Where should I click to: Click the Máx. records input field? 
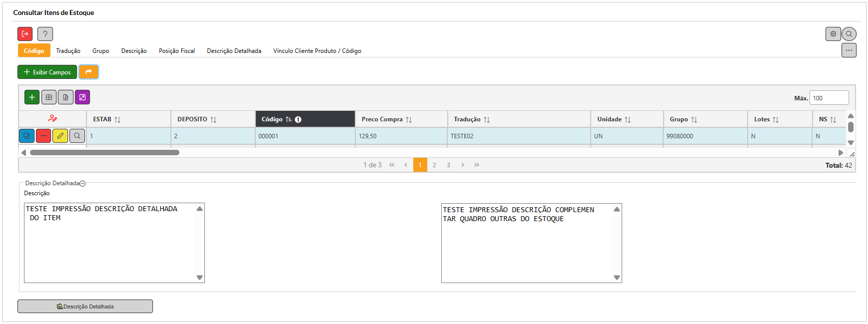(829, 98)
